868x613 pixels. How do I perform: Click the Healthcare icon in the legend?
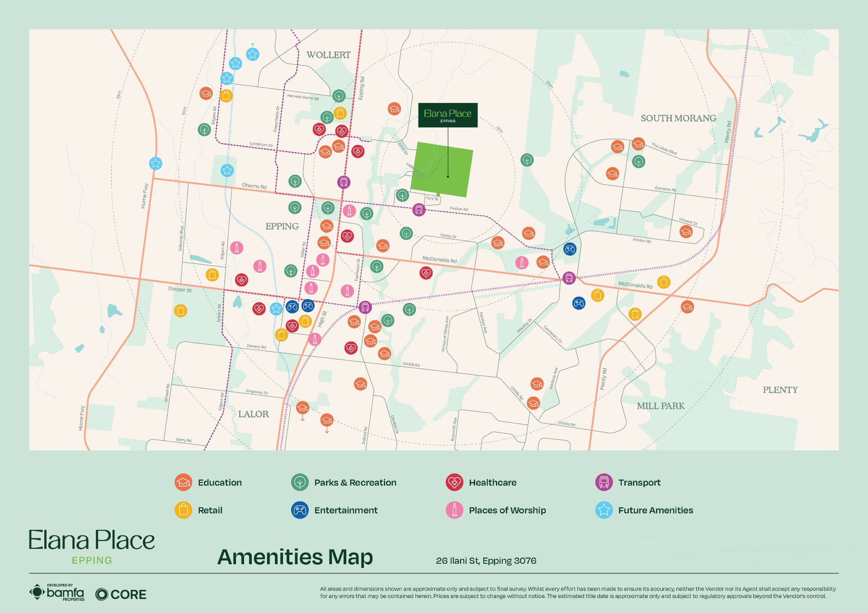454,482
